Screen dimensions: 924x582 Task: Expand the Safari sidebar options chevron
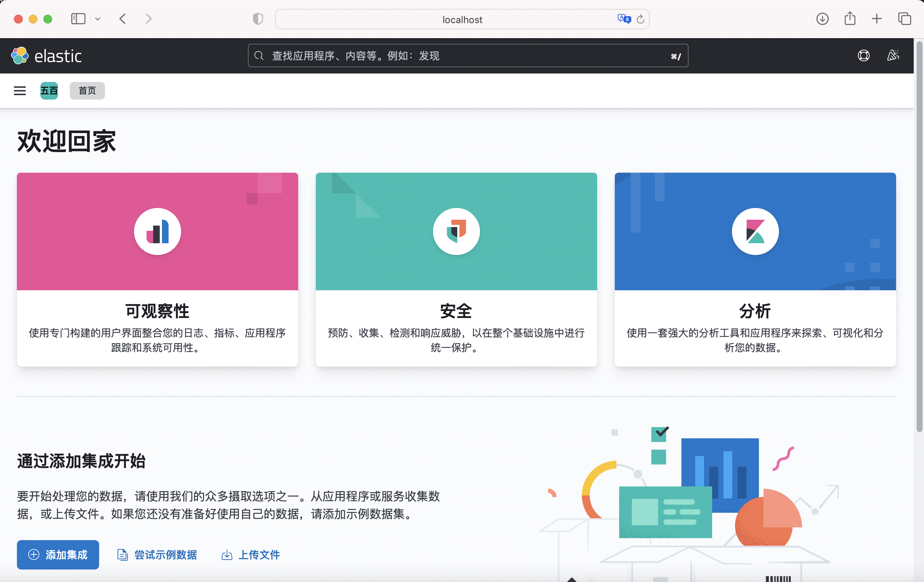(98, 19)
